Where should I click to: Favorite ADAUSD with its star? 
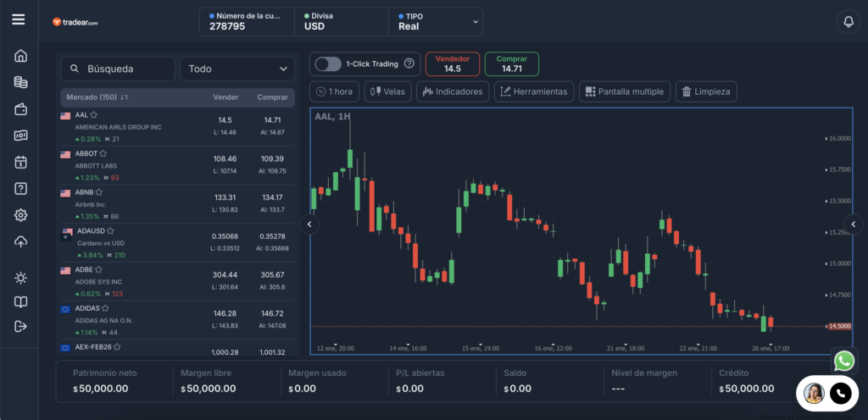click(110, 231)
